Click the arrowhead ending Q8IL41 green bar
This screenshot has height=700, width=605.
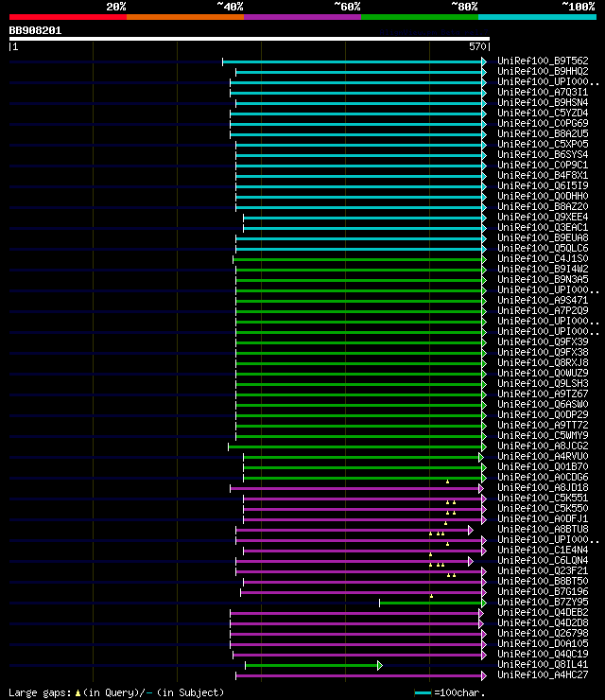click(380, 666)
